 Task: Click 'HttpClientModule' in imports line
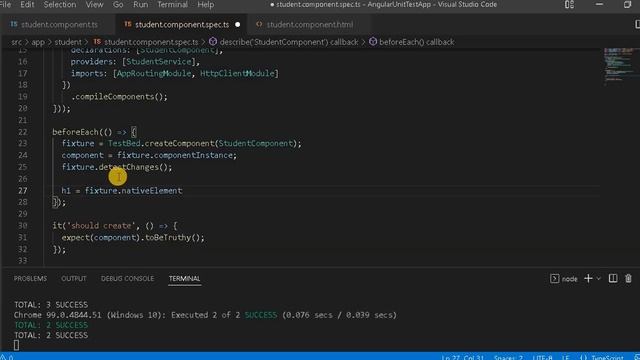click(237, 73)
